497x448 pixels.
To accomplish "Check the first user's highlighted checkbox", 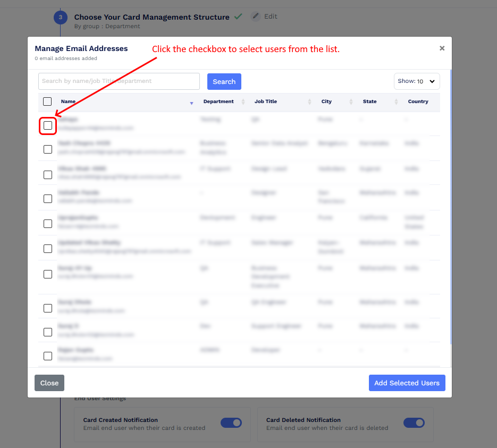I will pos(48,125).
